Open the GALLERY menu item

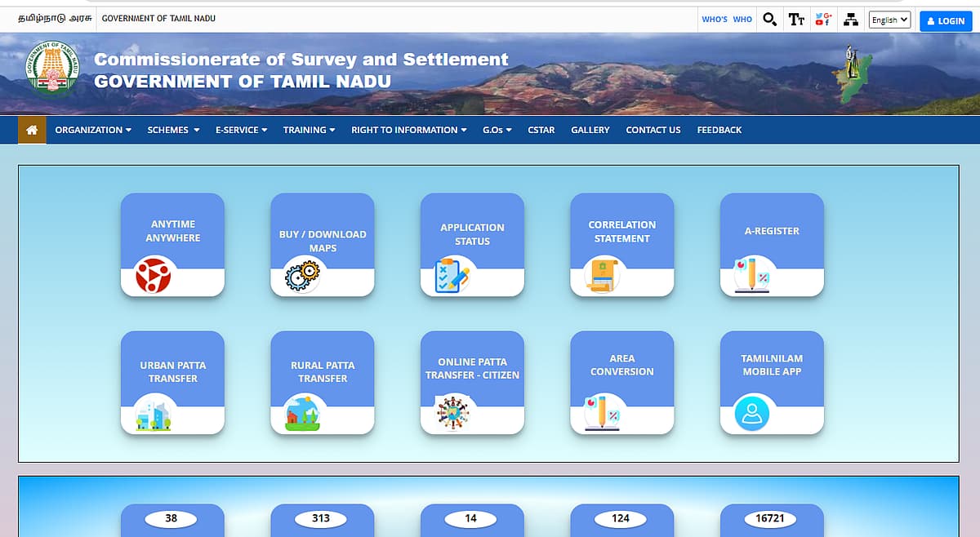590,129
